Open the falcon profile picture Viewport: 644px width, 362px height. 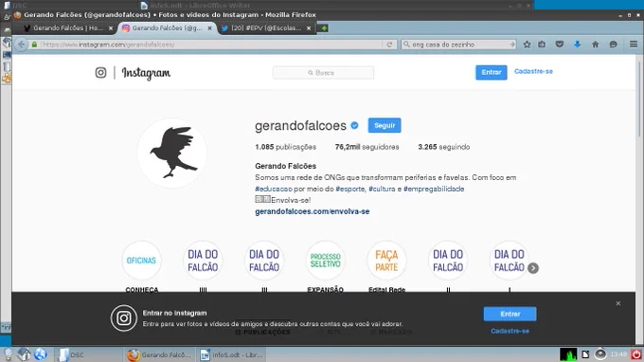point(172,153)
